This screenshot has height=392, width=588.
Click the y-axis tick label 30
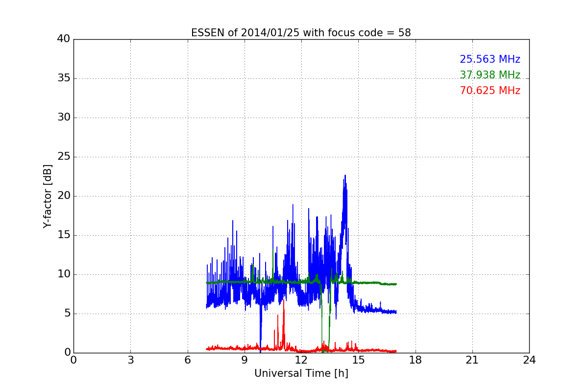(x=64, y=118)
